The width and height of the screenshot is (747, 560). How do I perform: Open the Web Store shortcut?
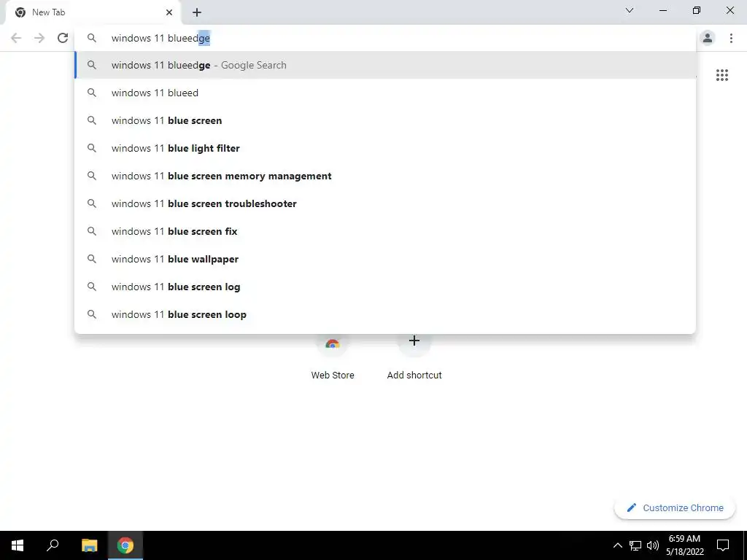[333, 358]
